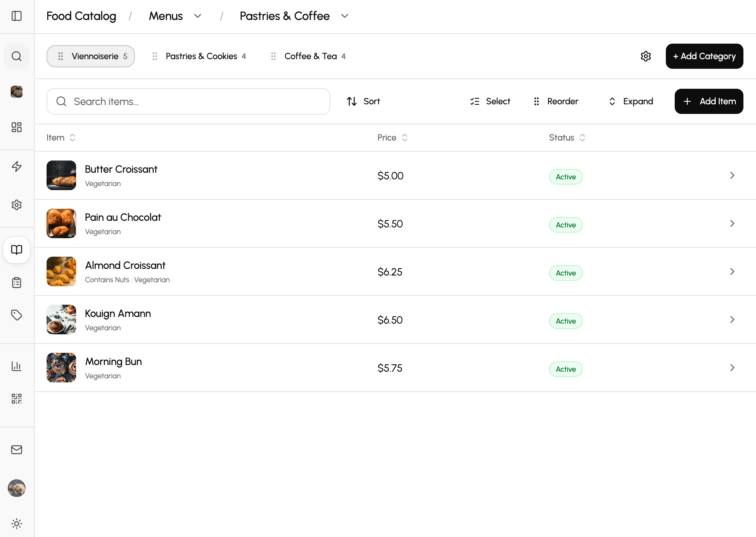Open the analytics bar chart icon
The image size is (756, 537).
(17, 366)
